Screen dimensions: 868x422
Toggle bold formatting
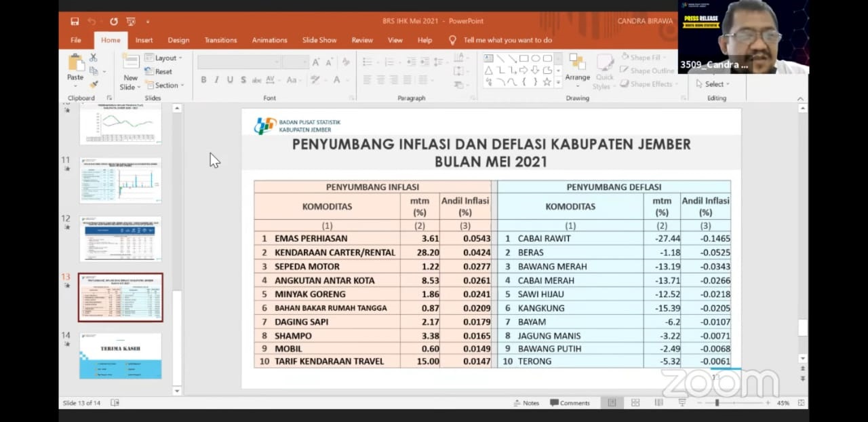coord(203,80)
